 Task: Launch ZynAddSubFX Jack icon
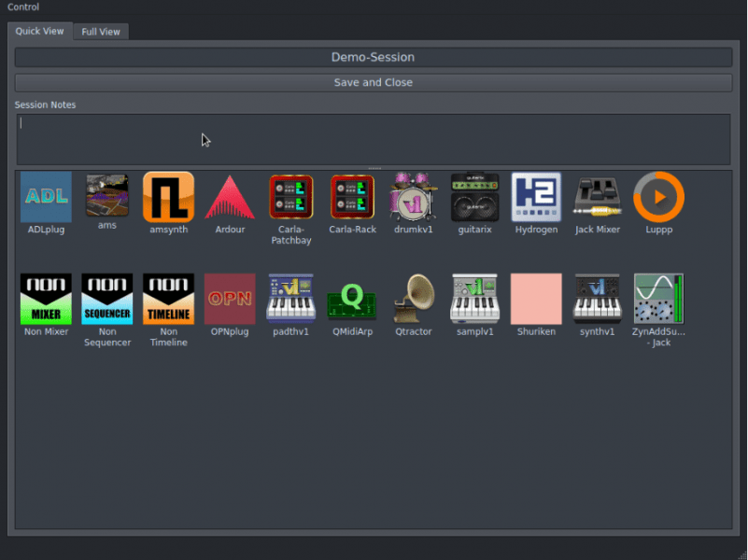658,299
